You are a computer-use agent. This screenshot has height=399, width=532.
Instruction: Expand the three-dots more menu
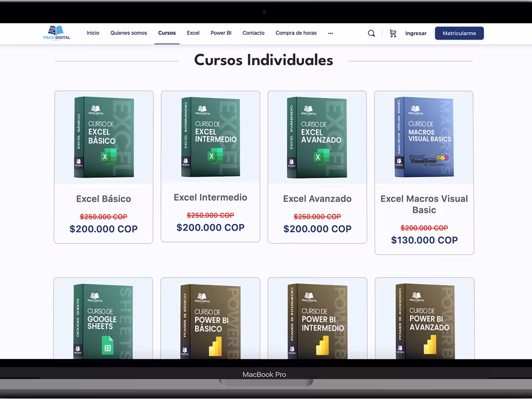click(x=330, y=33)
